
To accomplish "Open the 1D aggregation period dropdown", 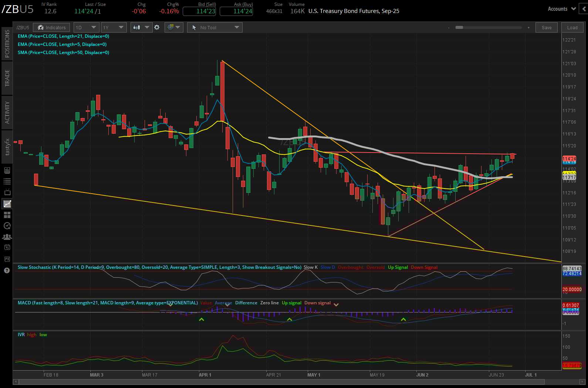I will 86,27.
